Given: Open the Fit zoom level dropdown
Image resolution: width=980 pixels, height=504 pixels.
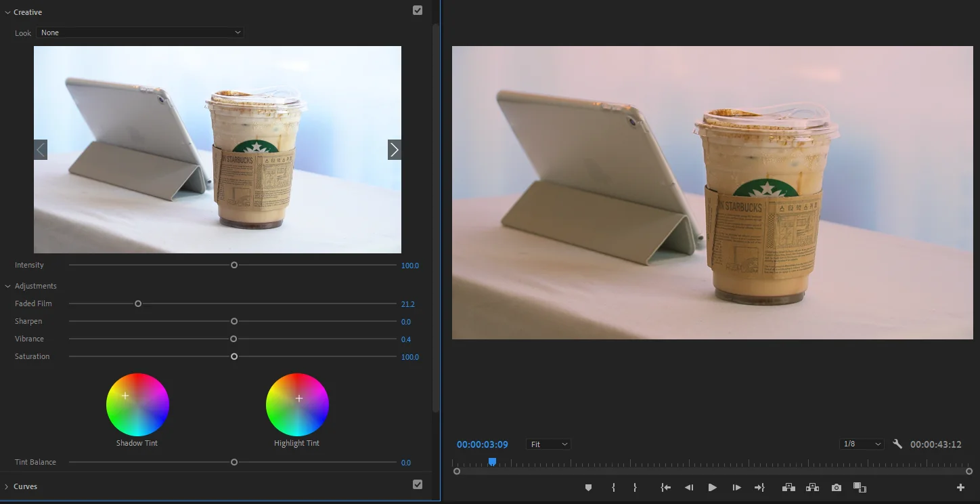Looking at the screenshot, I should point(548,444).
